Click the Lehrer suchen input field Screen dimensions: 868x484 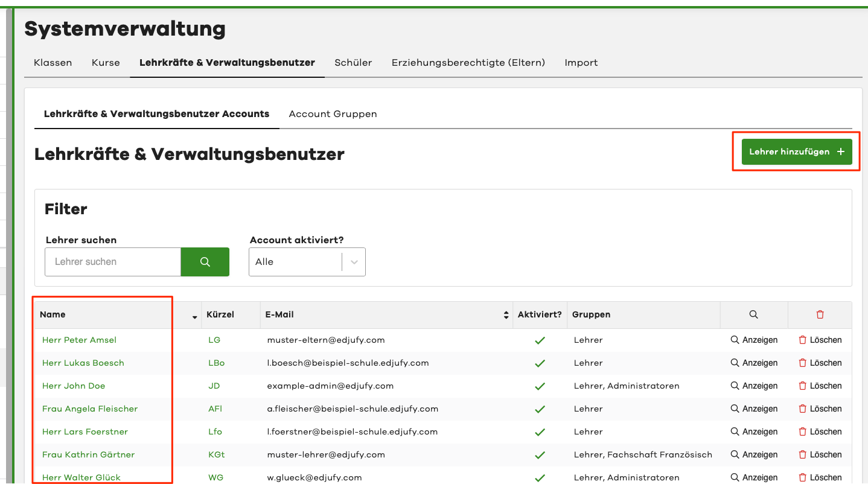113,262
